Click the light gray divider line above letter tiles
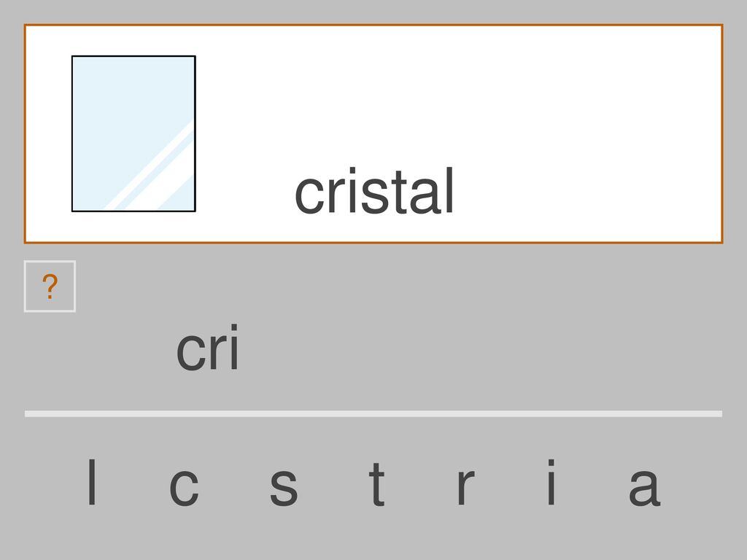 [x=373, y=414]
